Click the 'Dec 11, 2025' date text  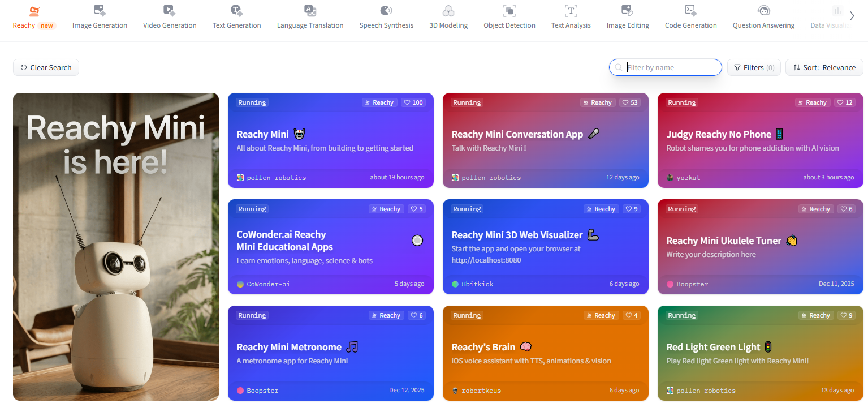tap(836, 284)
